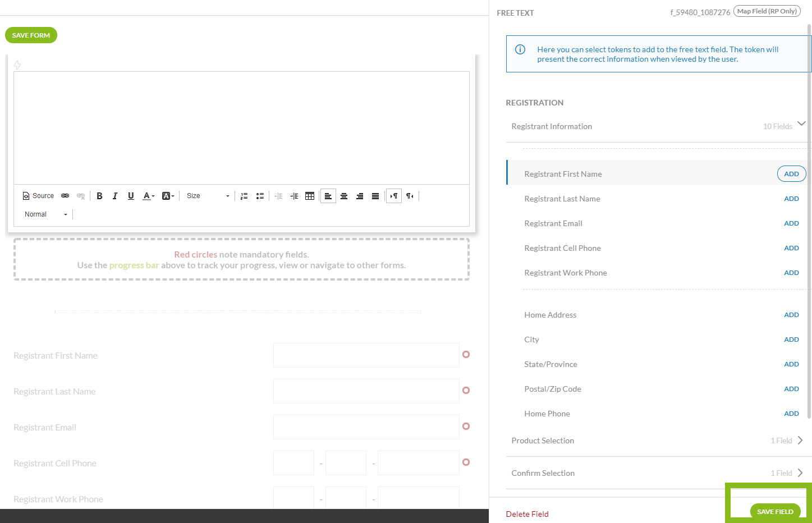Switch the editor to Source view
The height and width of the screenshot is (523, 812).
coord(38,196)
